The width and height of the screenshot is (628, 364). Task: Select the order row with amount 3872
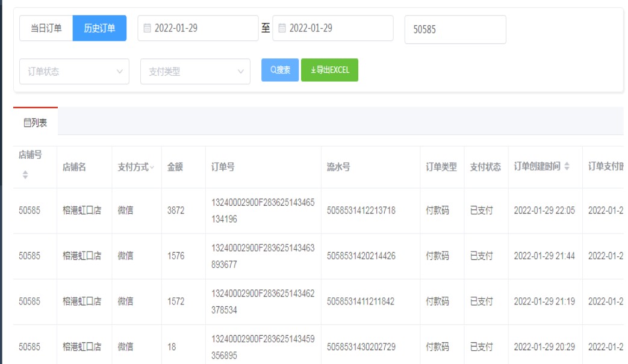click(x=176, y=211)
